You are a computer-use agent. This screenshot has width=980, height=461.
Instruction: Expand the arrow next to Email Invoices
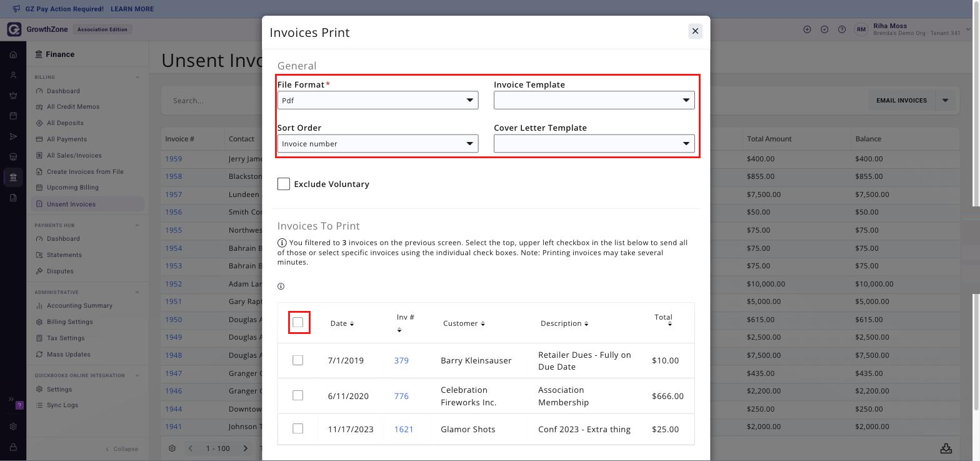tap(946, 100)
